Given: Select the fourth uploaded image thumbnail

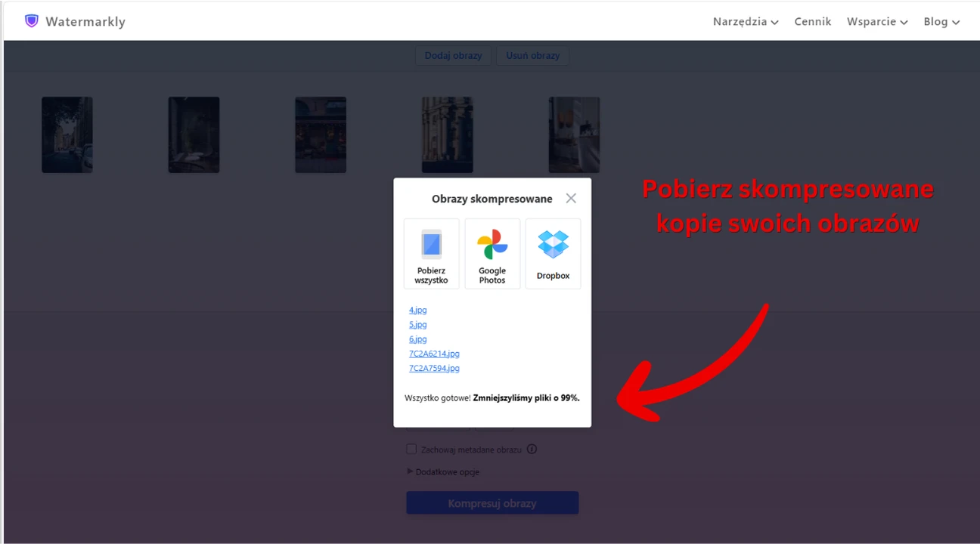Looking at the screenshot, I should click(x=447, y=134).
